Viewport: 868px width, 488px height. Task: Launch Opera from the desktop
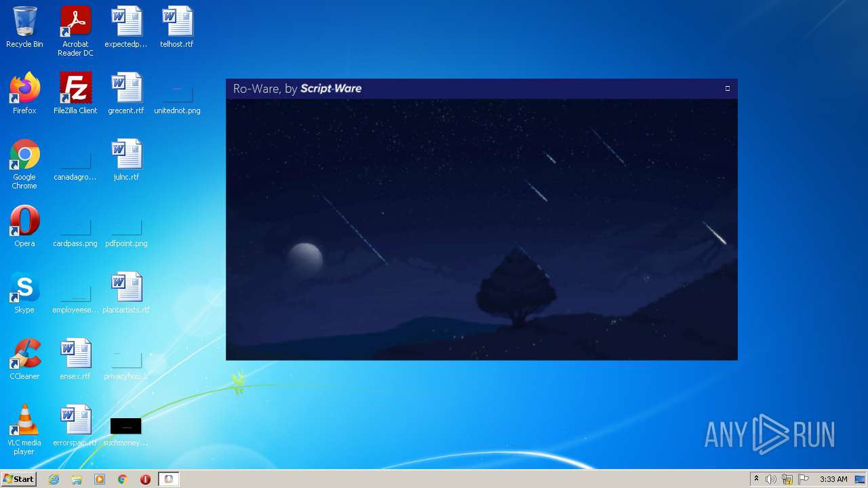24,226
